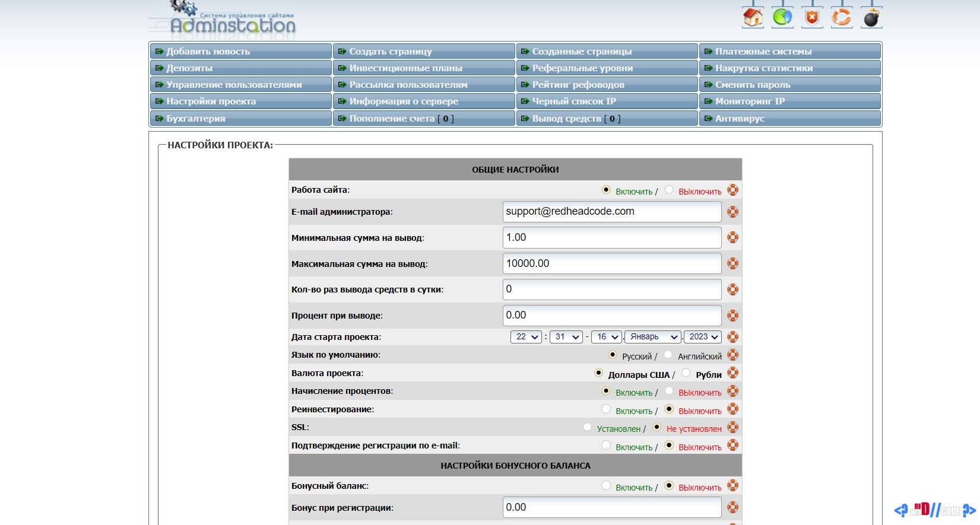Choose Английский as default language
The width and height of the screenshot is (980, 525).
pos(668,355)
